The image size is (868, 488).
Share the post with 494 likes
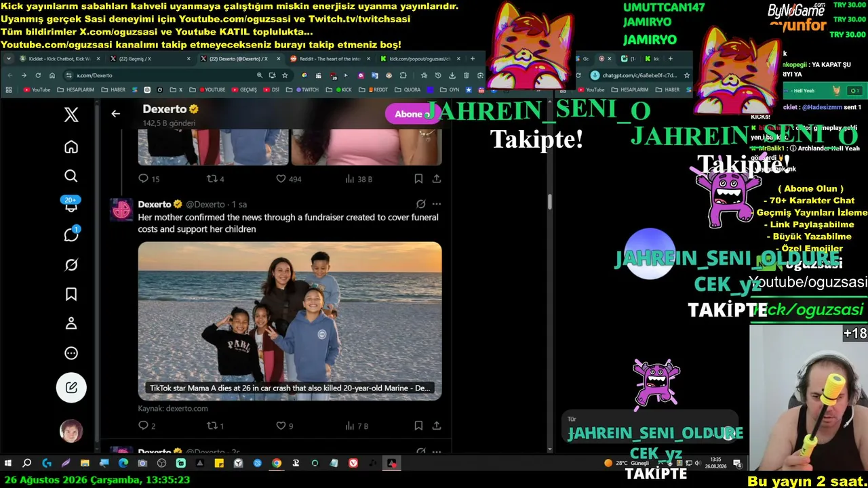click(x=437, y=179)
